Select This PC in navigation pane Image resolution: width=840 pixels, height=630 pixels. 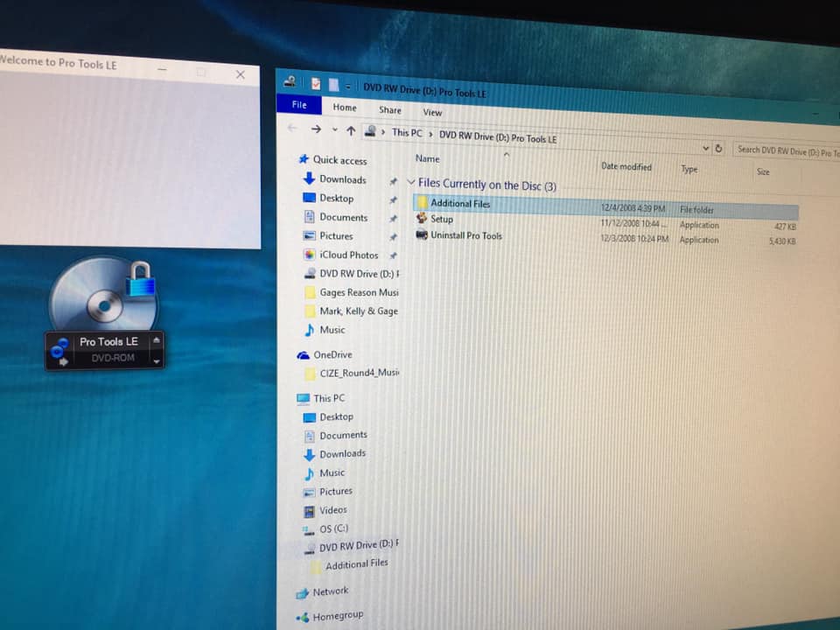click(329, 398)
